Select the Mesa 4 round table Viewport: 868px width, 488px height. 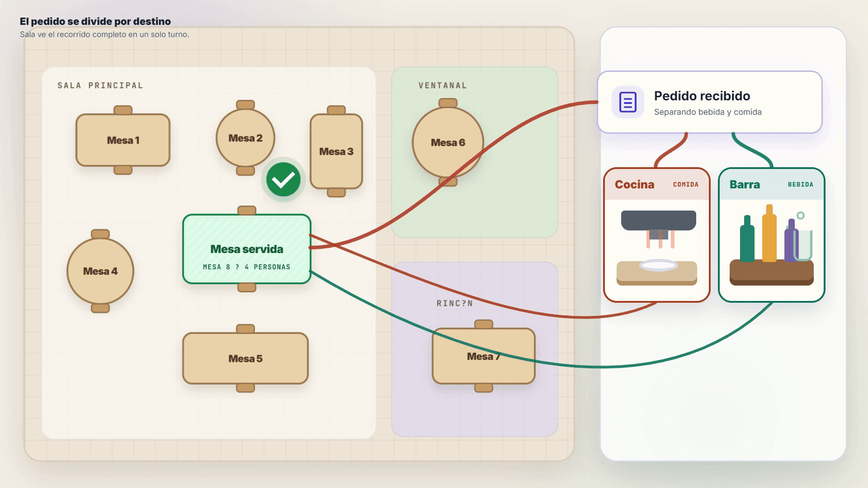pos(100,271)
